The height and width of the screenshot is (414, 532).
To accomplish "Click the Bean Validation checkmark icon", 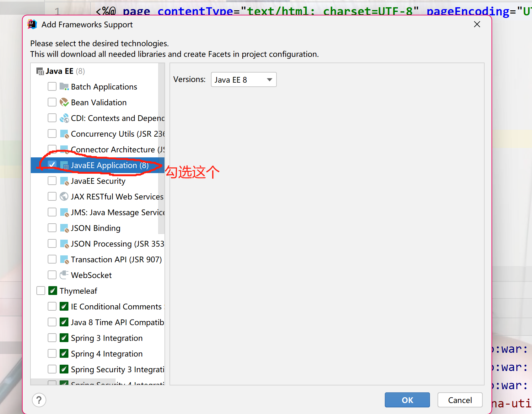I will [64, 102].
